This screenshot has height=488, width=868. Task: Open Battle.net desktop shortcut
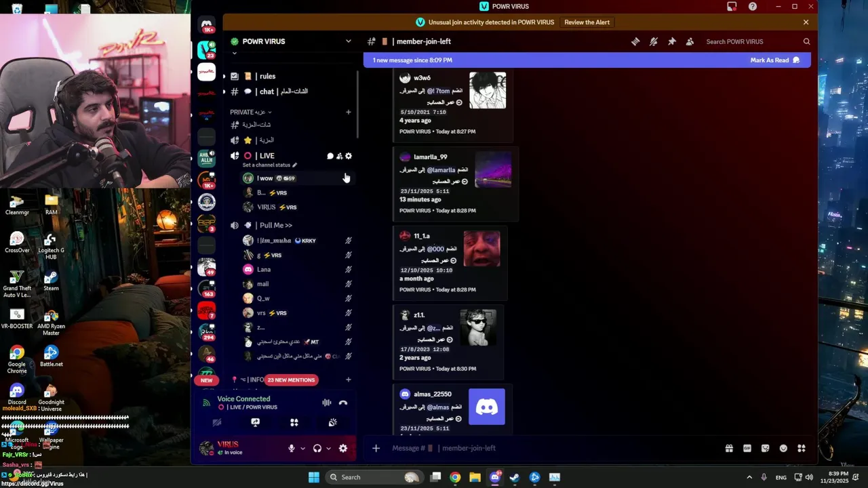click(x=51, y=357)
